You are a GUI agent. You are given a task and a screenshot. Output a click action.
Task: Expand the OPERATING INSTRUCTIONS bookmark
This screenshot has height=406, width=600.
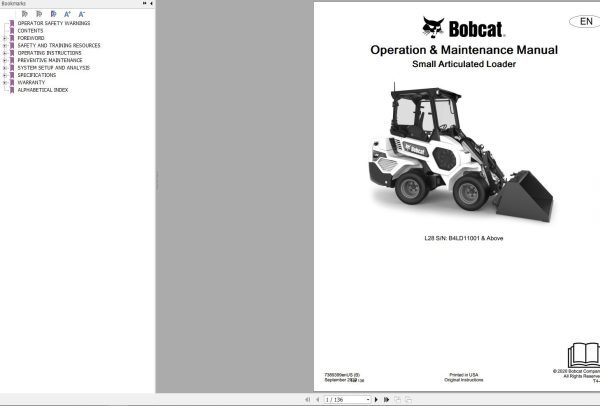point(5,53)
